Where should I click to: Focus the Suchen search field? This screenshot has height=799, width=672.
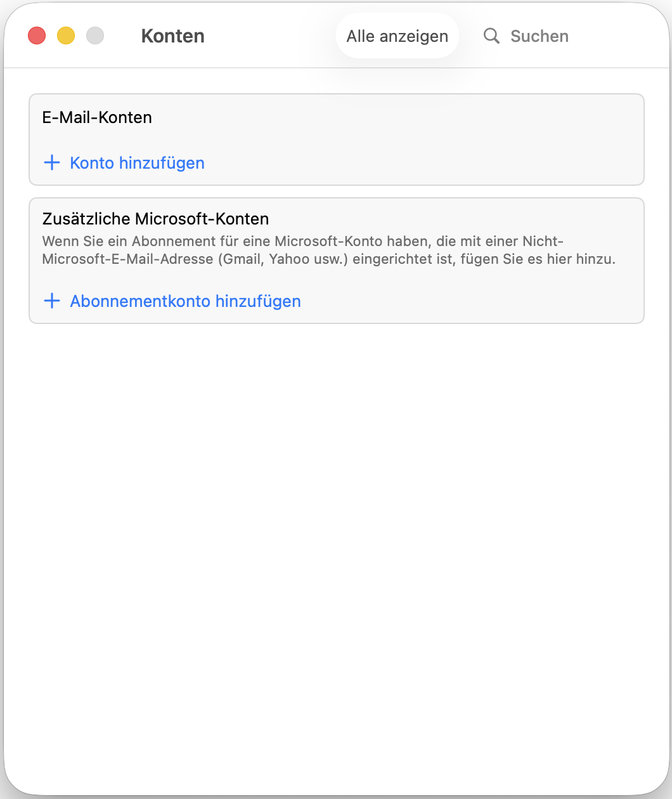pyautogui.click(x=539, y=36)
